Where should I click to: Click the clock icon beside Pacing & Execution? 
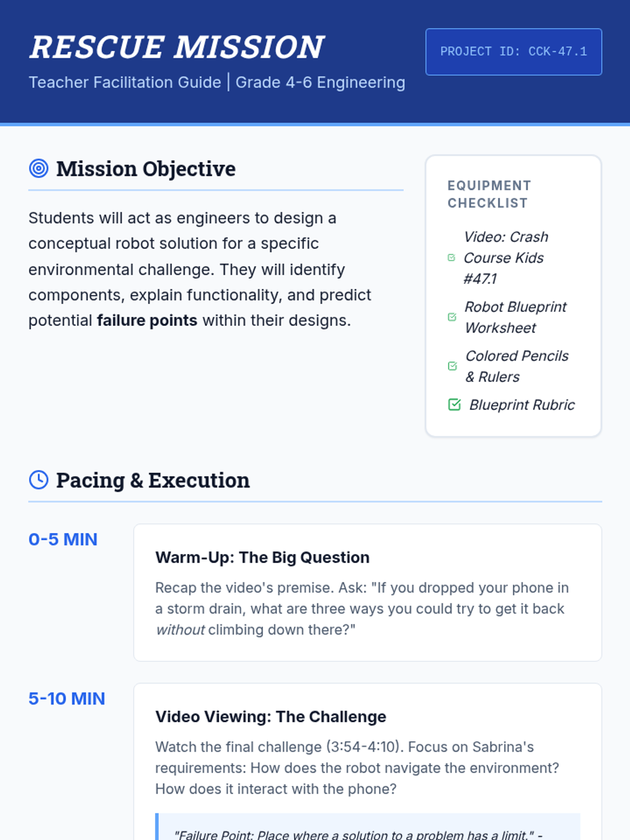(x=38, y=480)
